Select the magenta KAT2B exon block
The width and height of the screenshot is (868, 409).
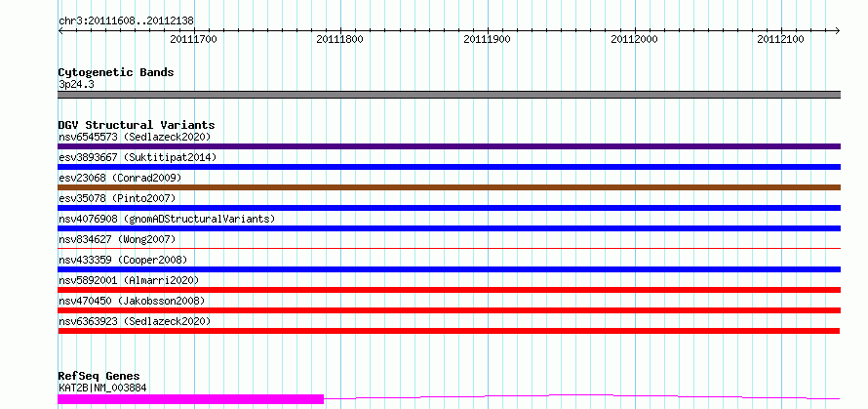coord(190,399)
